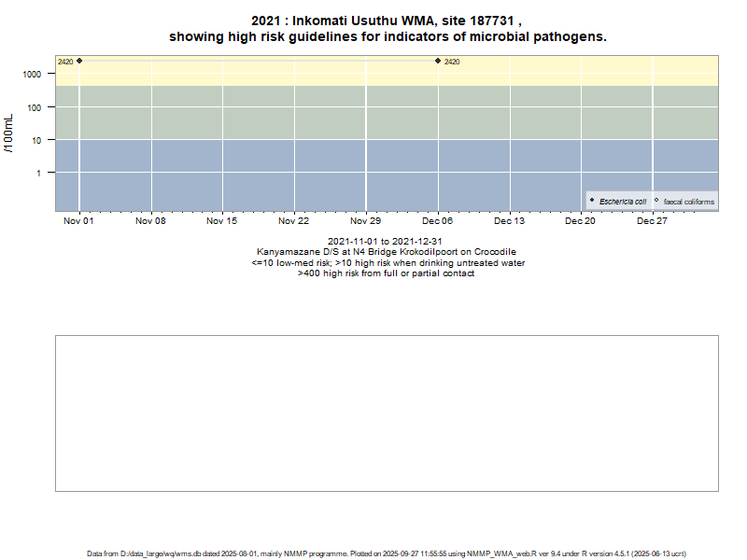Click the faecal coliforms legend marker
Viewport: 747px width, 560px height.
pyautogui.click(x=656, y=201)
